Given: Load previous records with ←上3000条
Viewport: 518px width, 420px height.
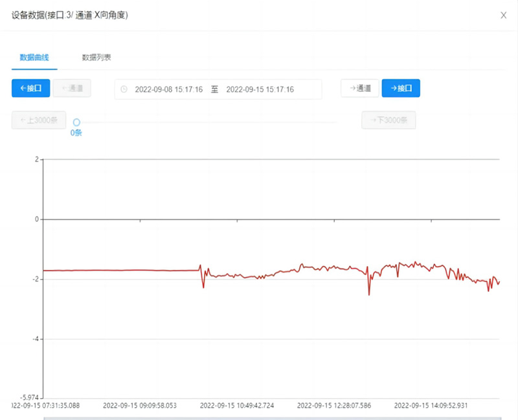Looking at the screenshot, I should pos(39,120).
